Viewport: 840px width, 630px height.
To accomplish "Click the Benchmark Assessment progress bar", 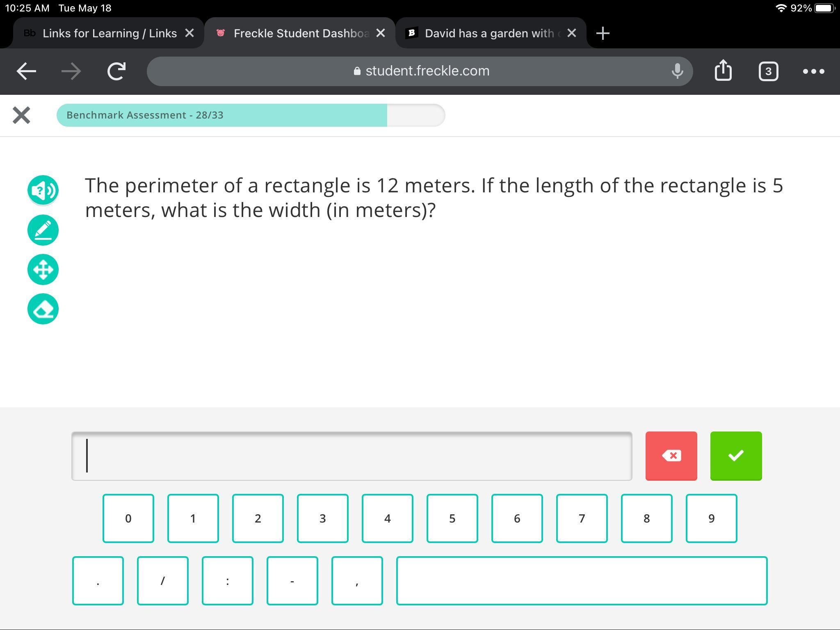I will pyautogui.click(x=251, y=115).
